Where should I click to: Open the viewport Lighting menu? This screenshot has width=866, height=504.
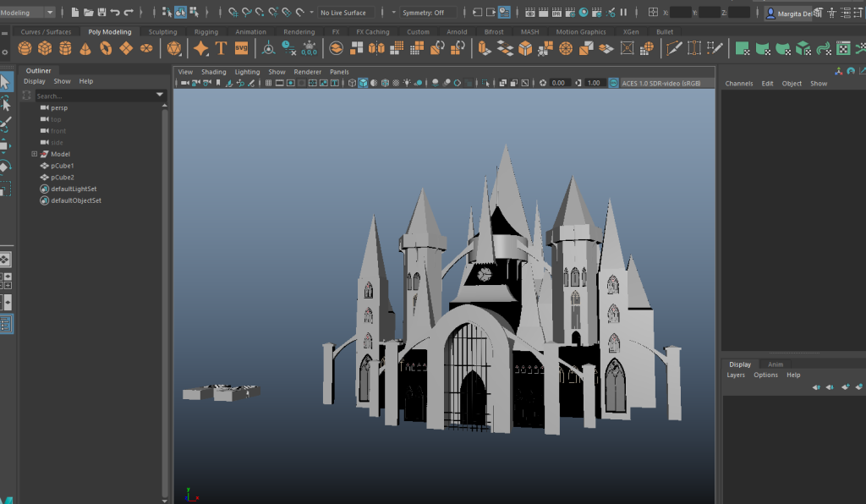pyautogui.click(x=247, y=72)
